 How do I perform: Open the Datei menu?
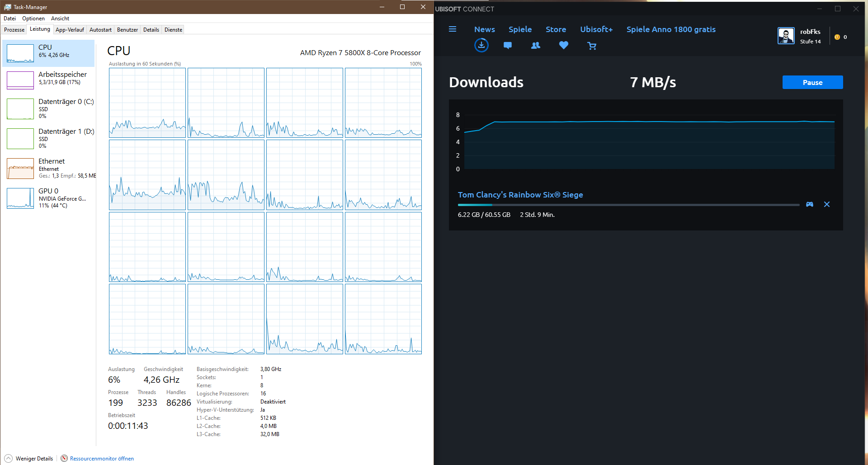(x=9, y=19)
